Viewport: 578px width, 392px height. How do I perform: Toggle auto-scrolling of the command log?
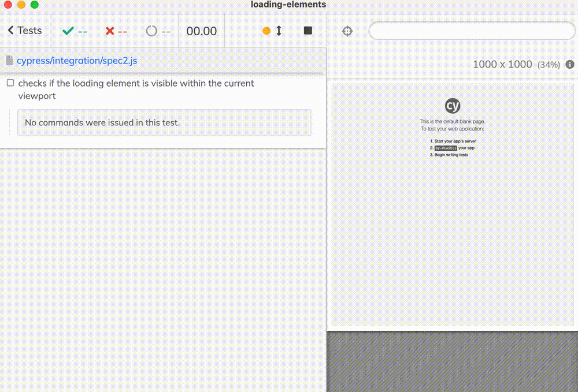click(272, 30)
